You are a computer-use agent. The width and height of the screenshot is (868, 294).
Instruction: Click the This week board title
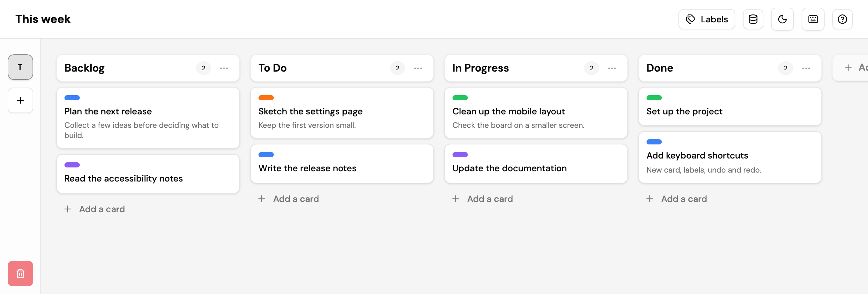(x=43, y=19)
